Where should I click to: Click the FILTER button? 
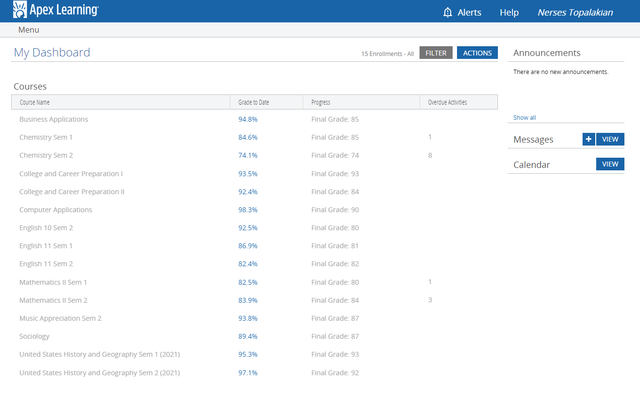point(436,53)
